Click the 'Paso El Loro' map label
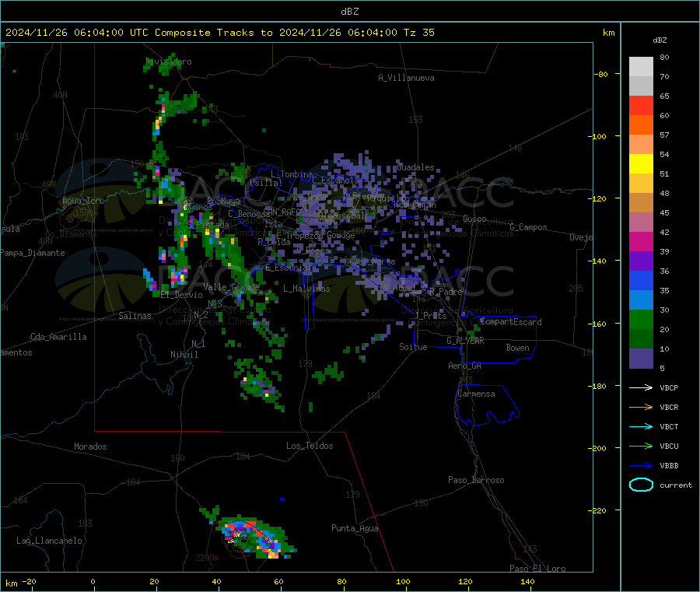Screen dimensions: 700x592 pos(538,569)
